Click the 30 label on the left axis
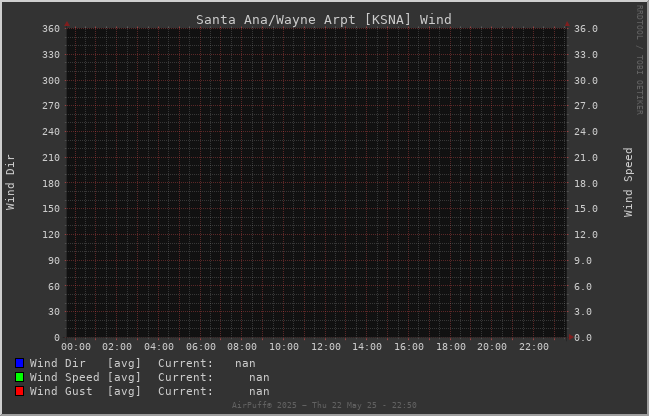This screenshot has height=416, width=649. pos(54,312)
